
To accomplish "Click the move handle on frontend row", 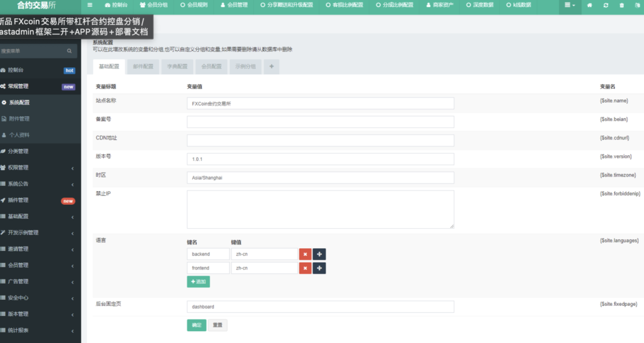I will click(x=319, y=268).
